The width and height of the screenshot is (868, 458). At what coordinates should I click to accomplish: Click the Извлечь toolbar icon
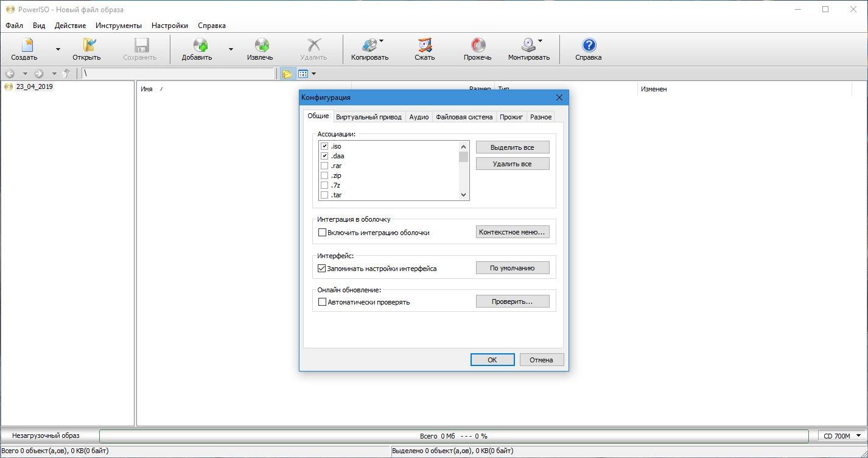pos(262,45)
